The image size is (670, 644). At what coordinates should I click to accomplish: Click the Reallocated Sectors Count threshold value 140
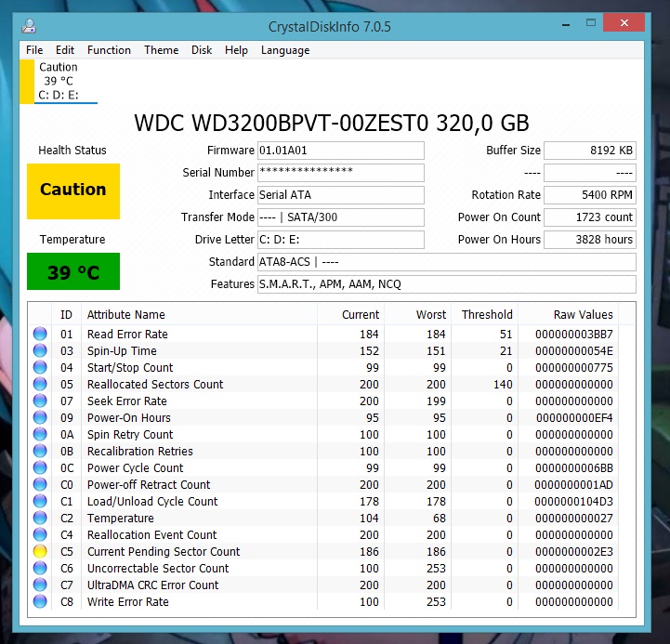point(503,384)
